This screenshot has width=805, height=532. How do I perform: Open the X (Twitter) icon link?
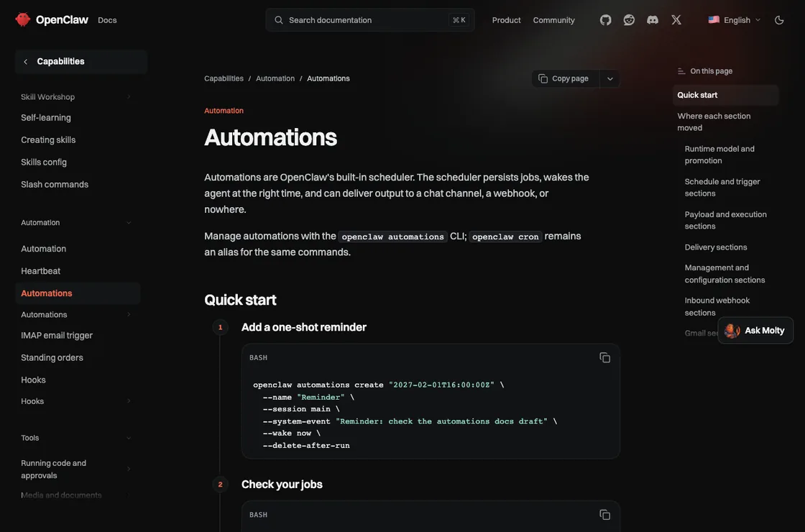click(x=676, y=20)
